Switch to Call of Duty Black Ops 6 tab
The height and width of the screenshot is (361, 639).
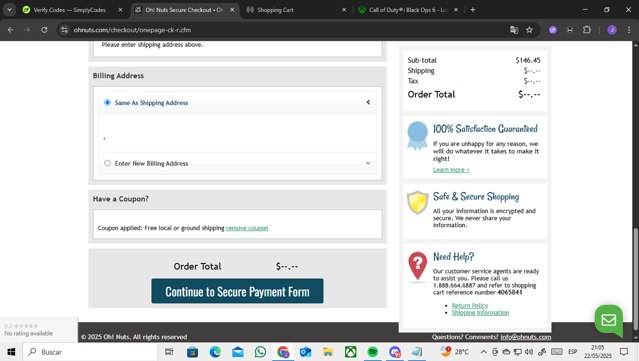[x=408, y=10]
